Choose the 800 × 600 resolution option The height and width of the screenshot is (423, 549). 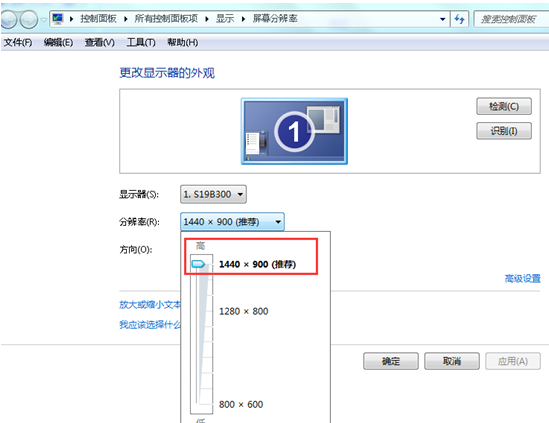[x=241, y=404]
